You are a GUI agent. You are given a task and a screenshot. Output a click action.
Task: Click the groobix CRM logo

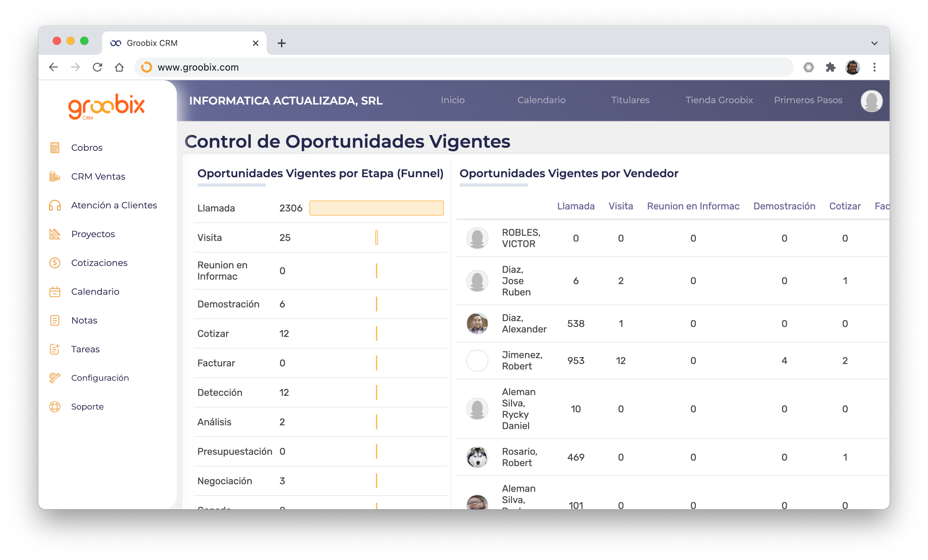tap(106, 107)
